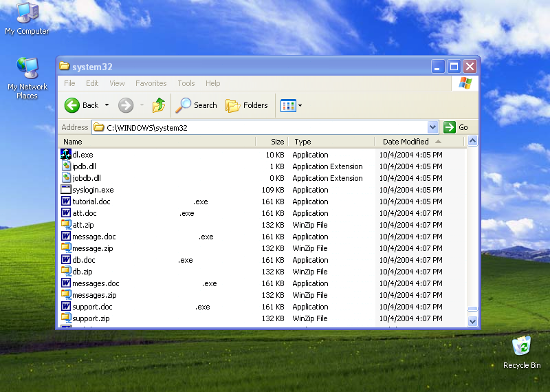Screen dimensions: 550x392
Task: Select the att.zip WinZip icon
Action: click(66, 224)
